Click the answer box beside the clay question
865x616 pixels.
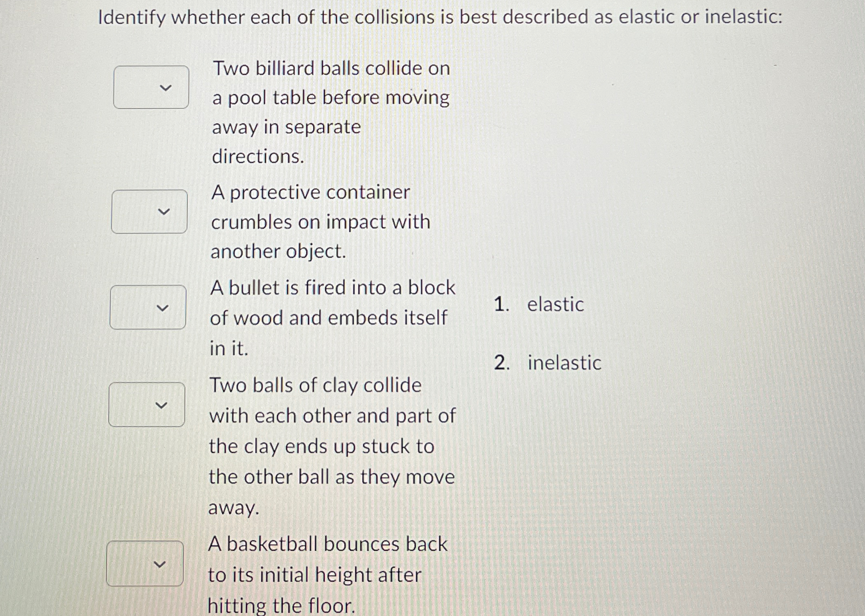[x=147, y=405]
